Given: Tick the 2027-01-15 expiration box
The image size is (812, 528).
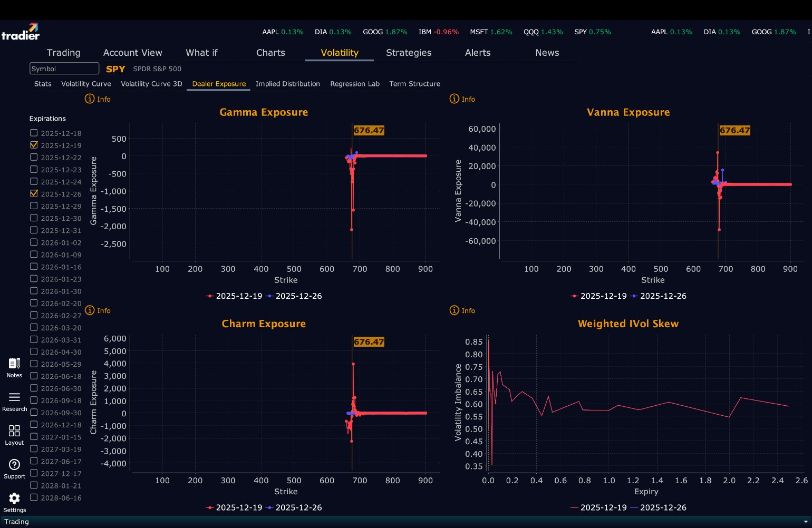Looking at the screenshot, I should [34, 436].
